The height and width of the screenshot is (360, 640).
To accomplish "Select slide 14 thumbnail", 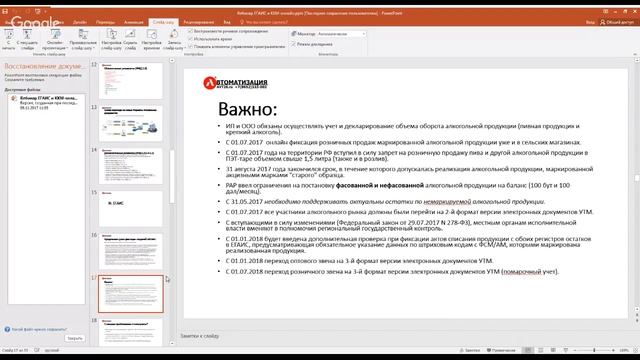I will [131, 166].
